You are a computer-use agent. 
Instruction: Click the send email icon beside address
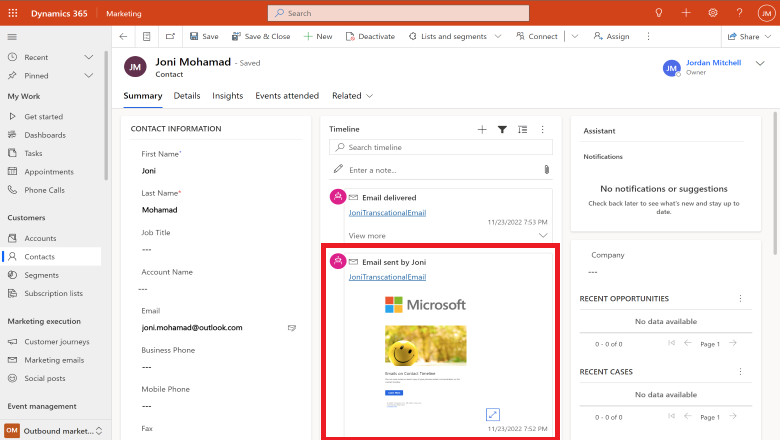(x=293, y=327)
